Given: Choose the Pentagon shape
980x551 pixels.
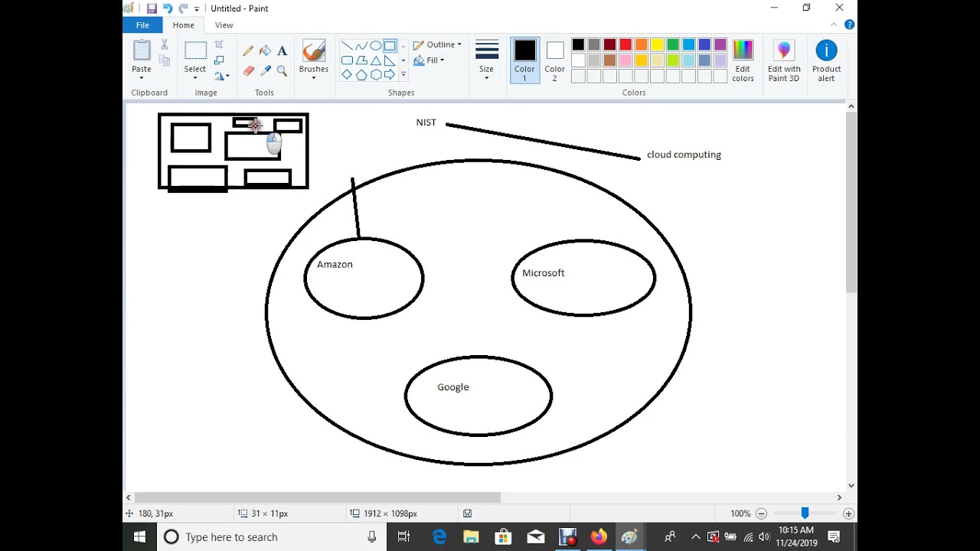Looking at the screenshot, I should (x=361, y=75).
